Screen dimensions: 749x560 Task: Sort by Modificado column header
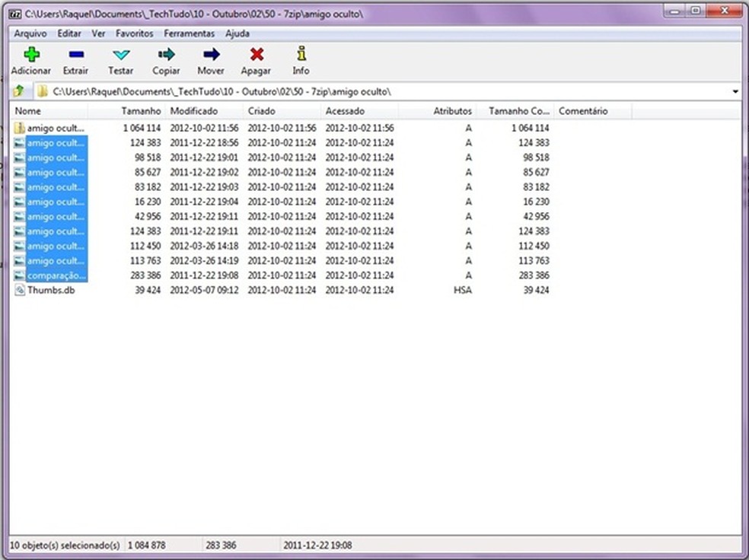[193, 111]
